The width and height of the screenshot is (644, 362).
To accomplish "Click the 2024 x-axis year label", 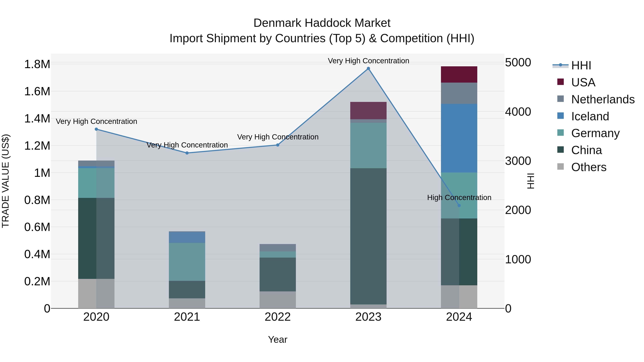I will tap(459, 317).
